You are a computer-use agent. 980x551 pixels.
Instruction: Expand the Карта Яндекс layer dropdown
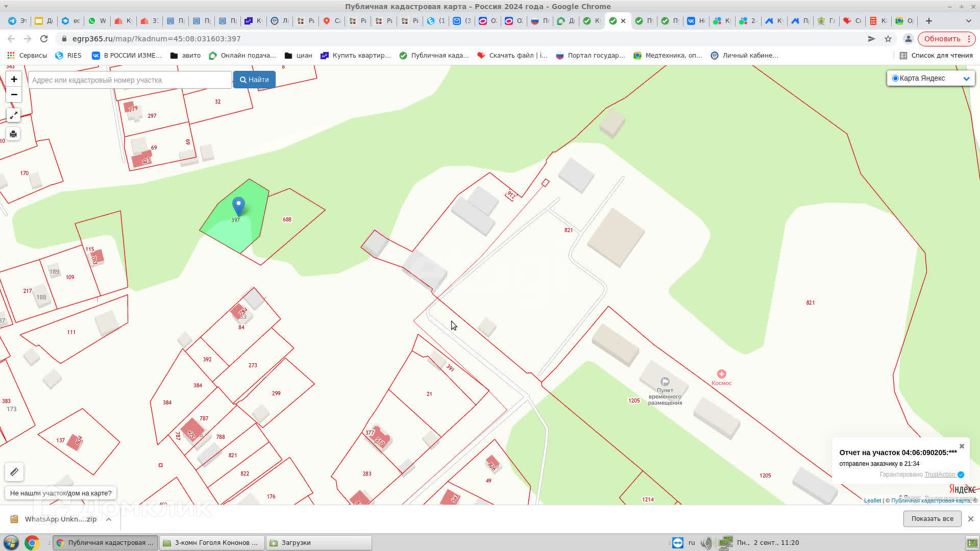click(x=966, y=79)
